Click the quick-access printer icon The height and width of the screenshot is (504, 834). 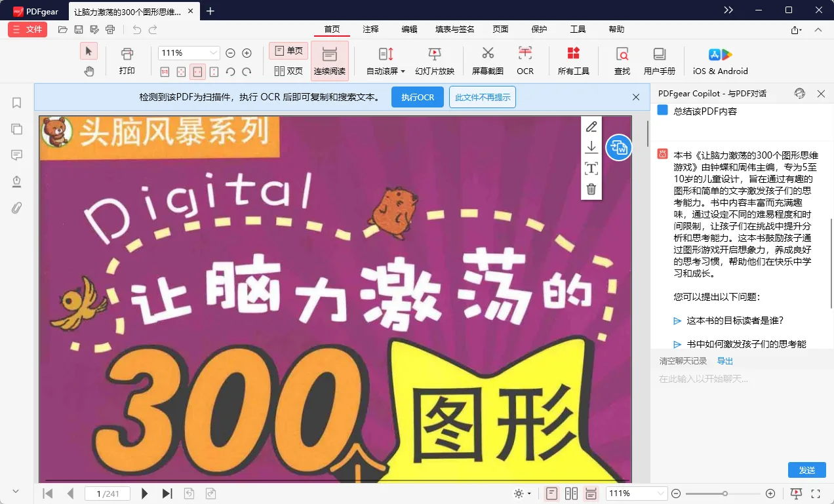[x=110, y=29]
